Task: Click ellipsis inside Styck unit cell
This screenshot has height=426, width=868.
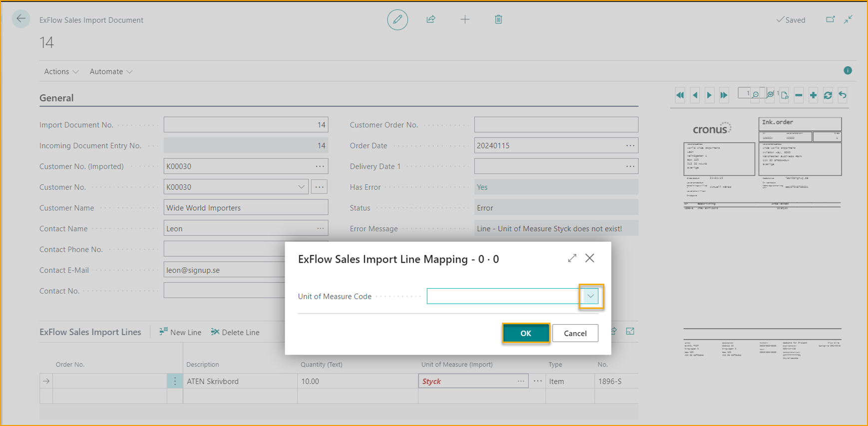Action: tap(521, 381)
